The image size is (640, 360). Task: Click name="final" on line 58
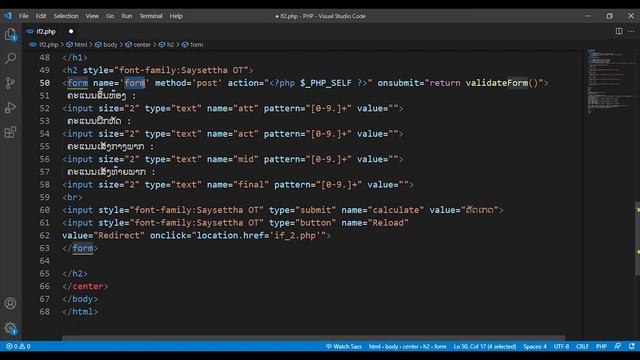pos(238,184)
